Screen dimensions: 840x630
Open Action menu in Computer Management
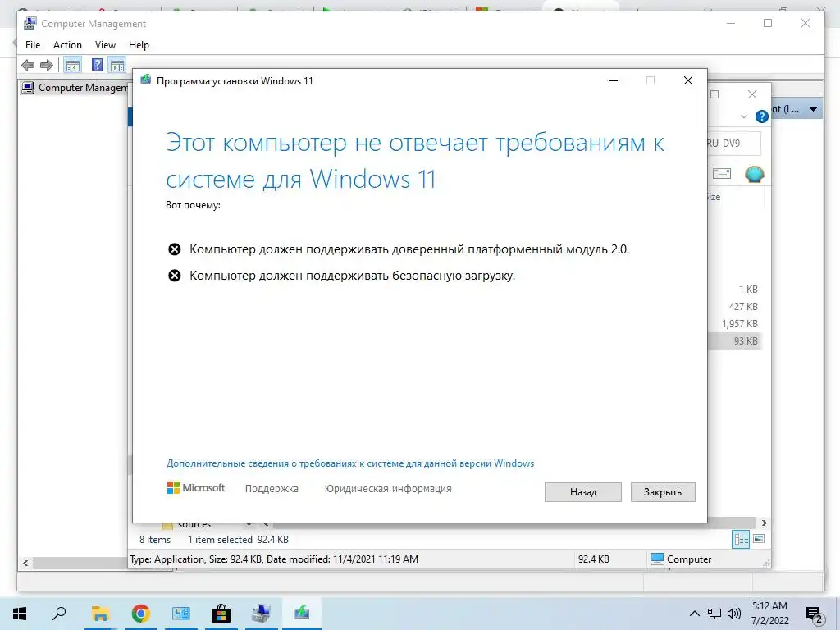click(x=67, y=45)
